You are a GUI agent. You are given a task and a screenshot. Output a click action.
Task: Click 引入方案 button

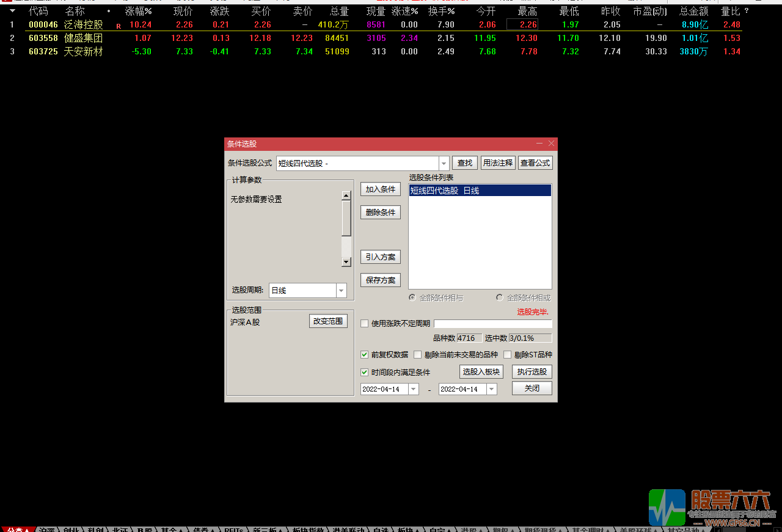point(381,257)
